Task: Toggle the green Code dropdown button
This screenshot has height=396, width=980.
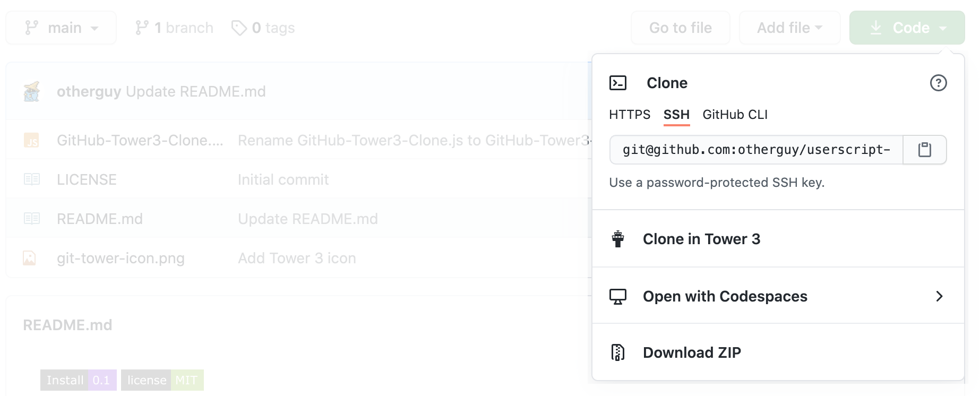Action: coord(907,28)
